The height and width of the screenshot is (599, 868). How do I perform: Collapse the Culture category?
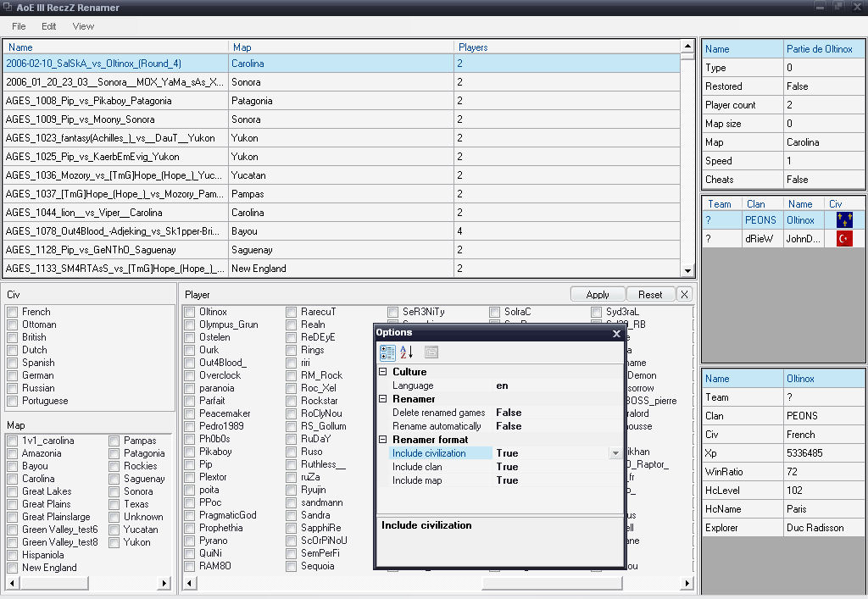383,372
